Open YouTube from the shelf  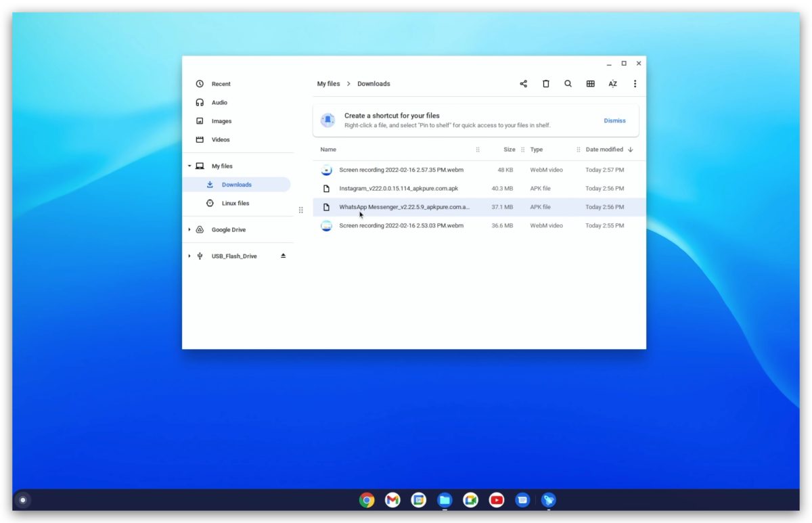click(x=496, y=500)
